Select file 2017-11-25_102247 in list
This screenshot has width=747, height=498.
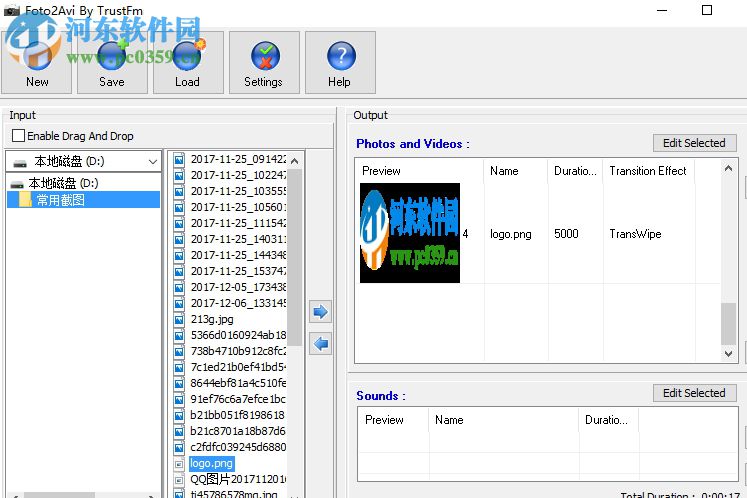click(x=238, y=175)
